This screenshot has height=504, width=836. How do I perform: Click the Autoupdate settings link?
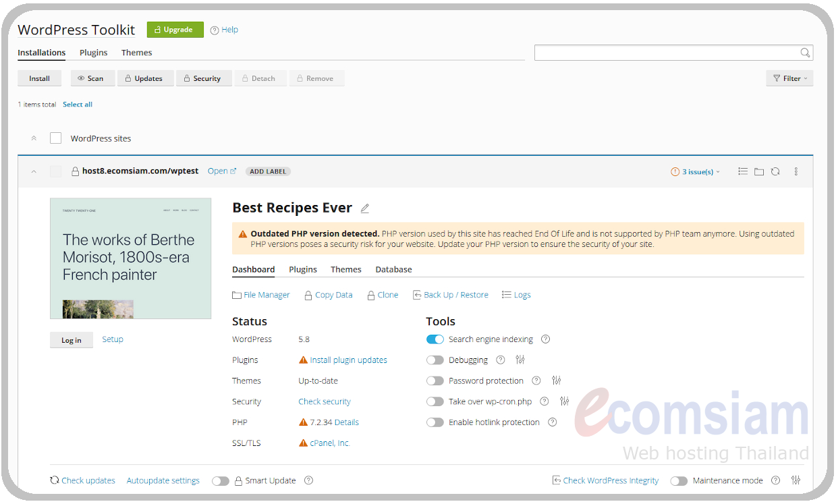(x=163, y=480)
